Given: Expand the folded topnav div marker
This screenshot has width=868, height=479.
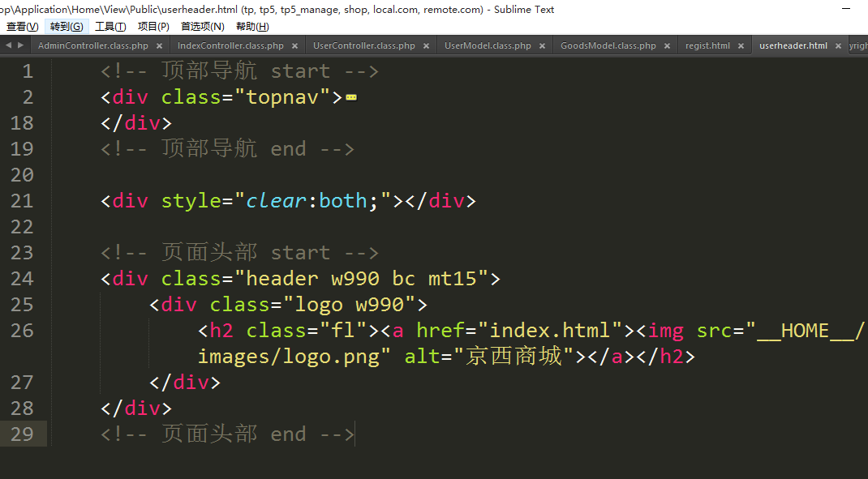Looking at the screenshot, I should click(351, 98).
